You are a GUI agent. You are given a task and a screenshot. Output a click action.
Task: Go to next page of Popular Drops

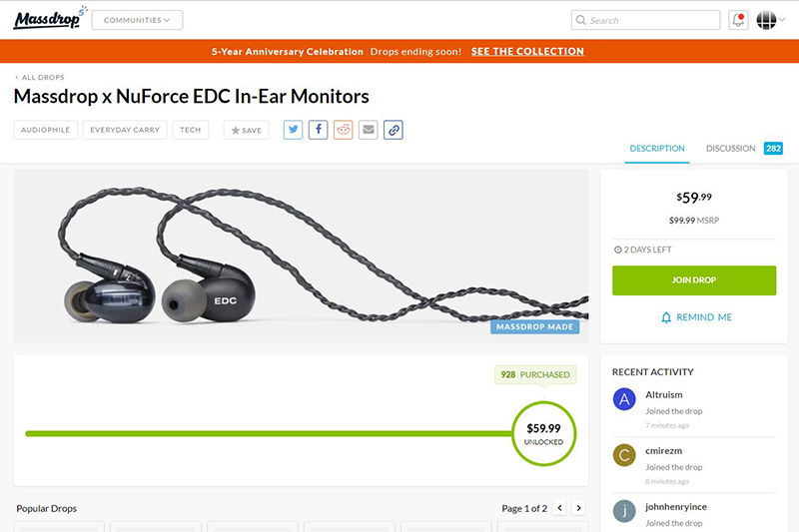pyautogui.click(x=578, y=508)
